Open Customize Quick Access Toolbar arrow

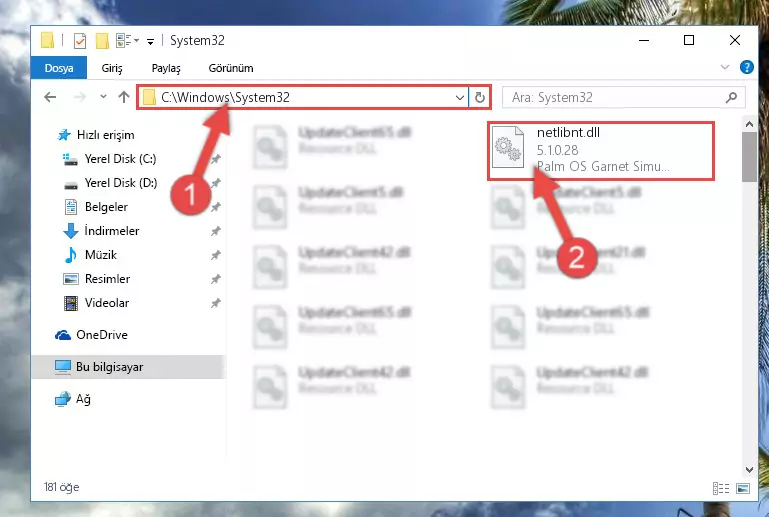click(x=151, y=42)
